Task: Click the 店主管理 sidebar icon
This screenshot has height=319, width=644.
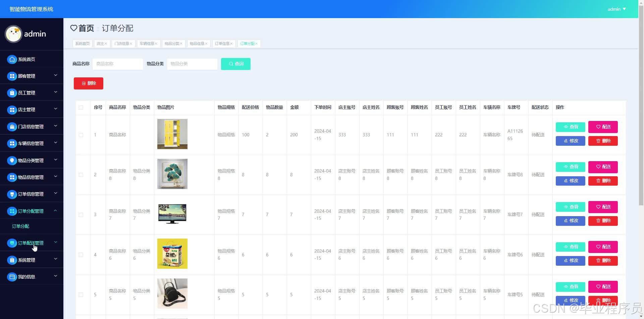Action: pyautogui.click(x=12, y=110)
